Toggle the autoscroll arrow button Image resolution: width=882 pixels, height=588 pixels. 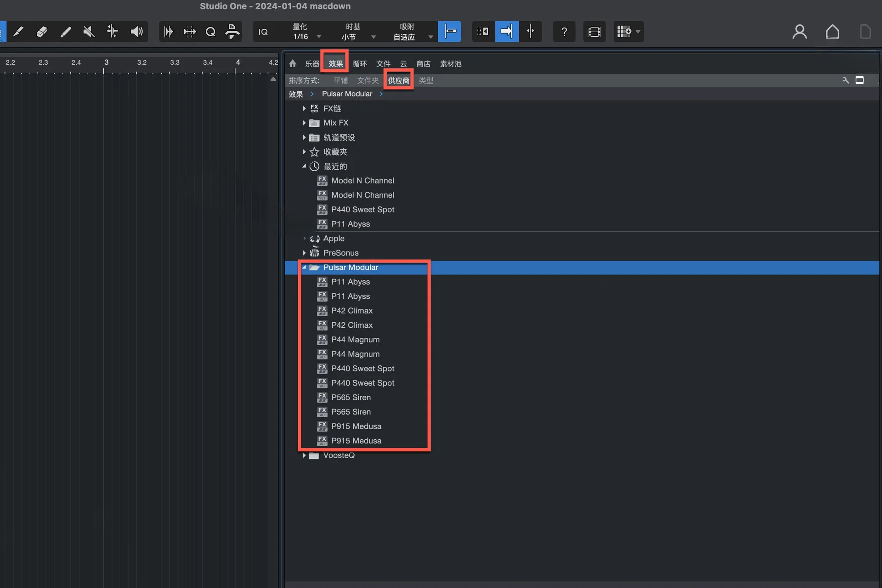[507, 32]
